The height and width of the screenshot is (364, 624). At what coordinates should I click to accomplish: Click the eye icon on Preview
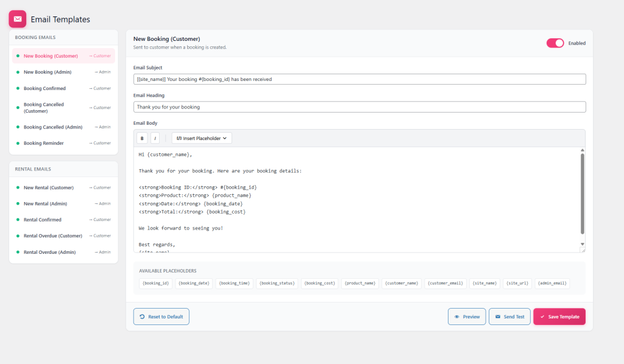(x=456, y=317)
